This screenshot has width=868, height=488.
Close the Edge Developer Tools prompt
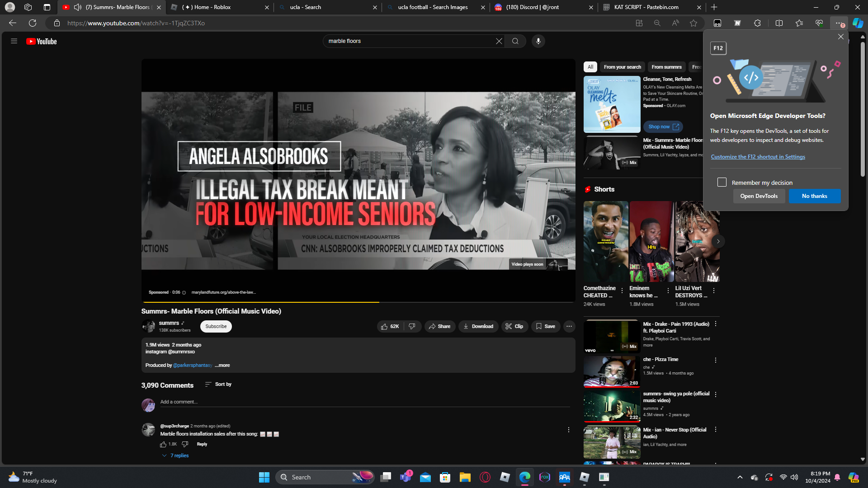pos(841,37)
